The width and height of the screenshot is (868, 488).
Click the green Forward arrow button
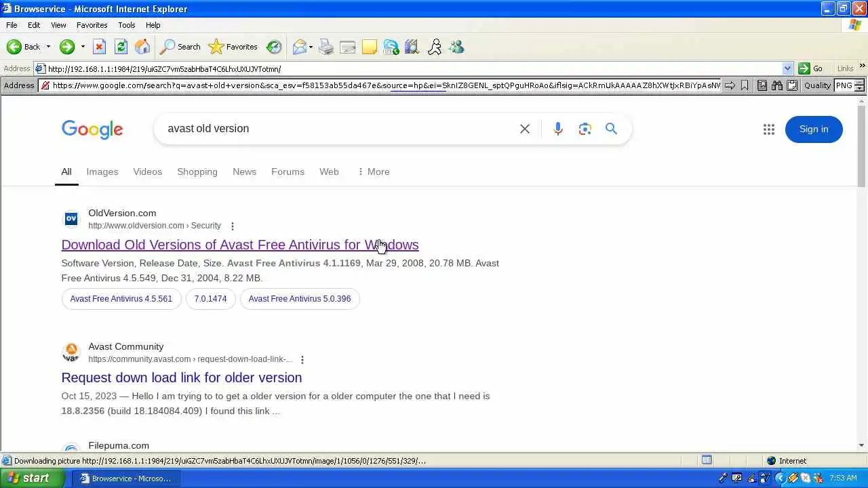(66, 47)
